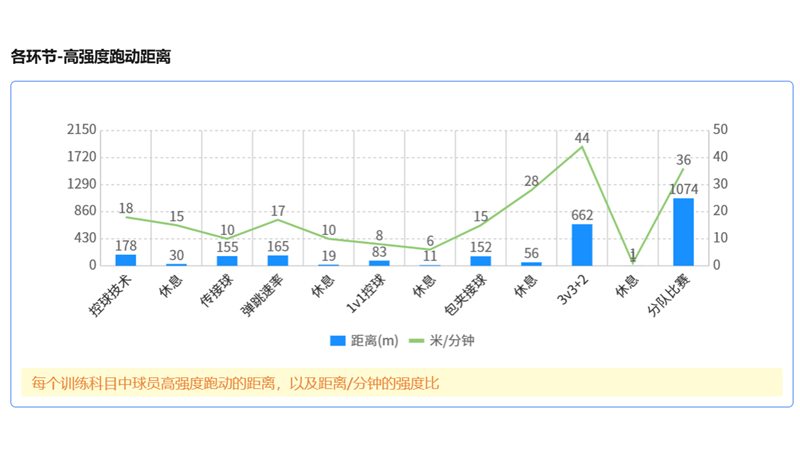Click the 152 bar for 包夹接球
This screenshot has height=455, width=800.
click(481, 261)
